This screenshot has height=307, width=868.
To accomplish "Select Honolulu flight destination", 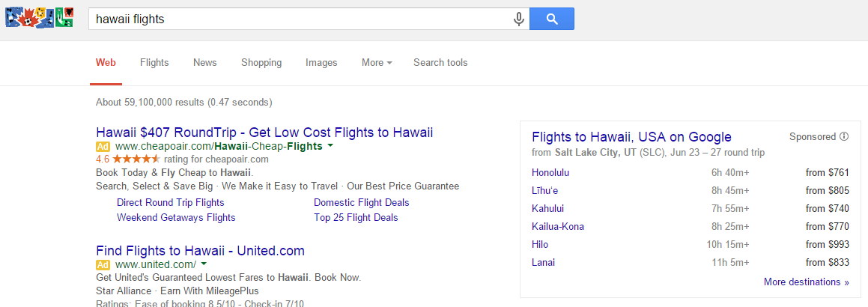I will coord(550,173).
